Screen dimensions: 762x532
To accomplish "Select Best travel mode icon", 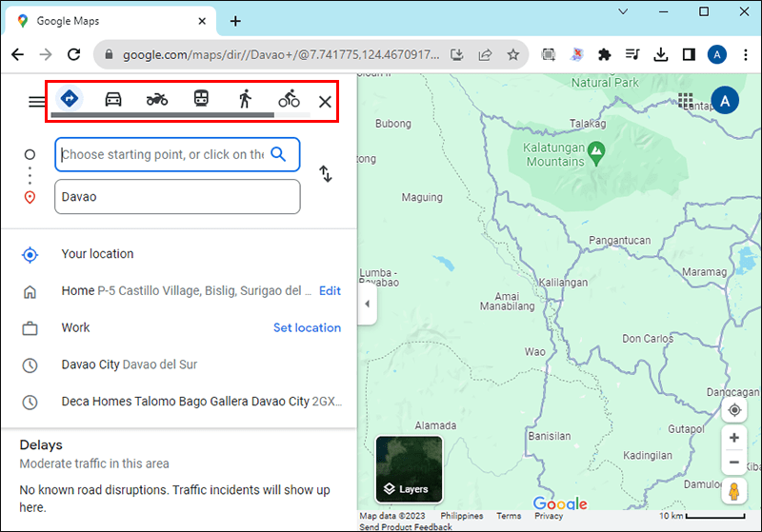I will [69, 99].
